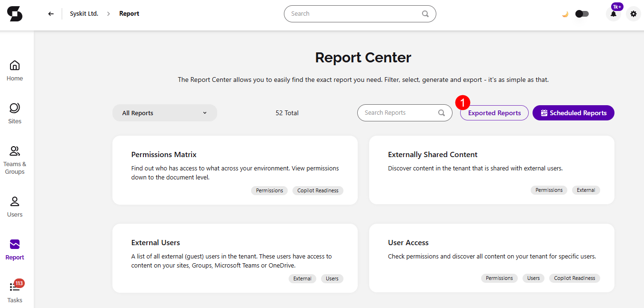Open Tasks in sidebar

pos(15,291)
